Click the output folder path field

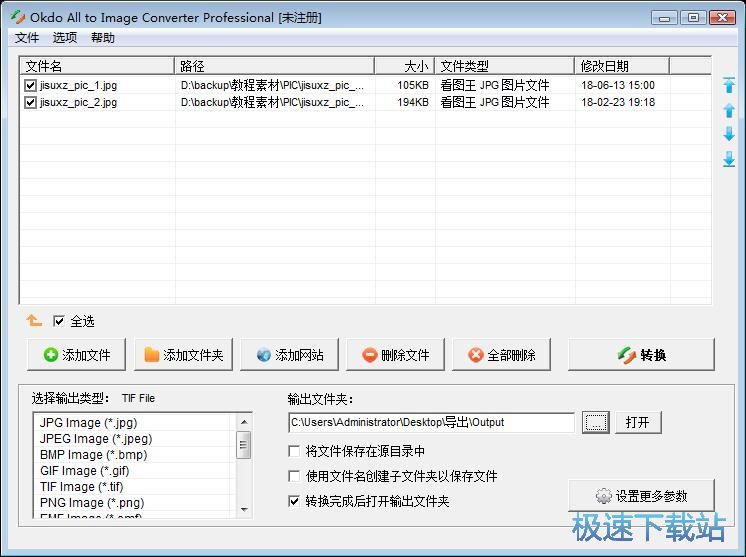click(x=432, y=422)
